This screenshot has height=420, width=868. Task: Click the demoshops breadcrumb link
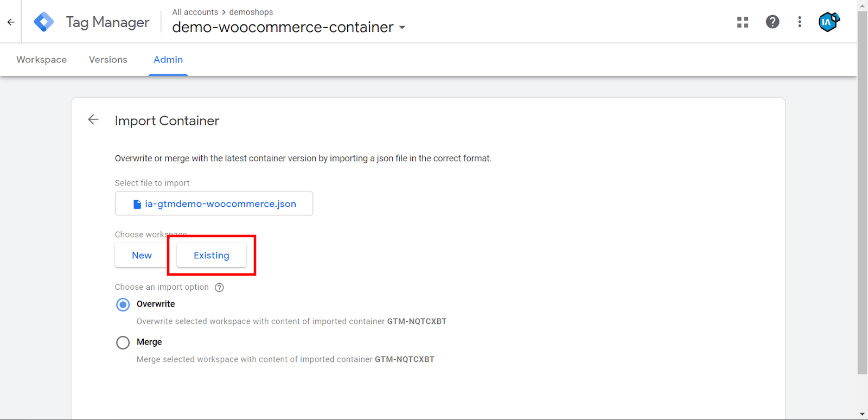[x=251, y=12]
